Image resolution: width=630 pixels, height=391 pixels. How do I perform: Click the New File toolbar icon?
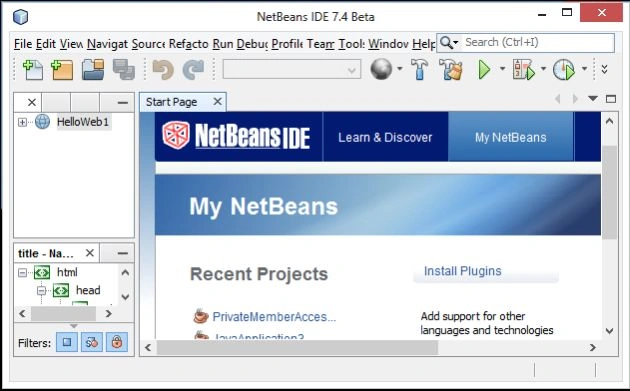click(x=33, y=70)
